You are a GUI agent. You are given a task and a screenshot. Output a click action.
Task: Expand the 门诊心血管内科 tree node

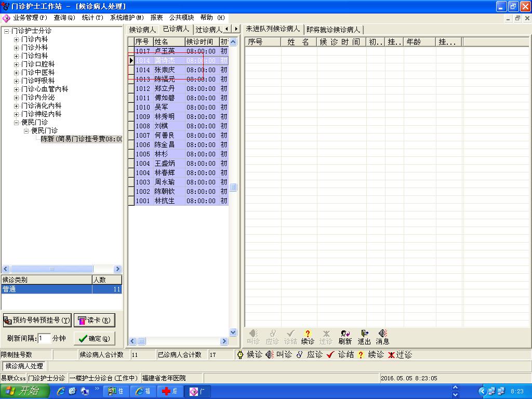click(16, 89)
